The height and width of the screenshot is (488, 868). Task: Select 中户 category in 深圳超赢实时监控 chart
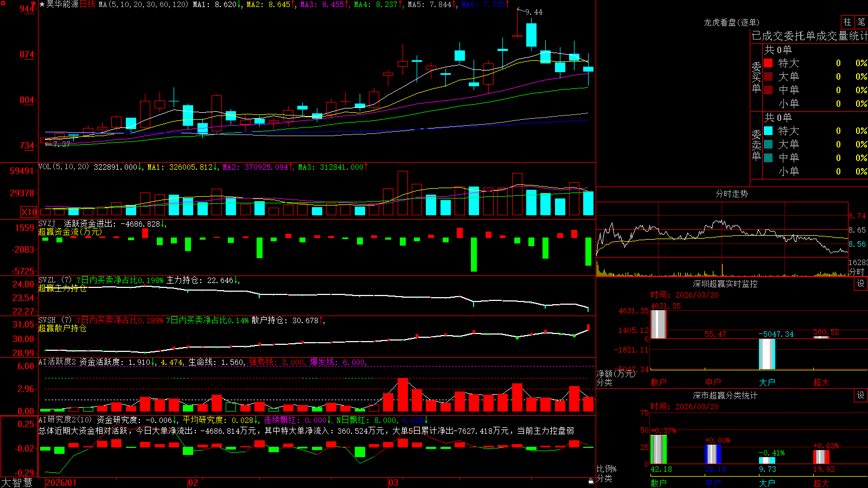(x=713, y=382)
